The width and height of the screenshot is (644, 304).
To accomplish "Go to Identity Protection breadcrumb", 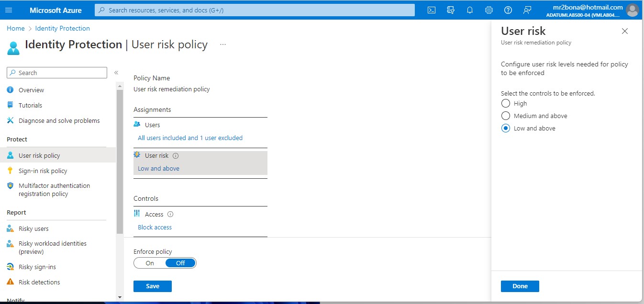I will point(62,28).
